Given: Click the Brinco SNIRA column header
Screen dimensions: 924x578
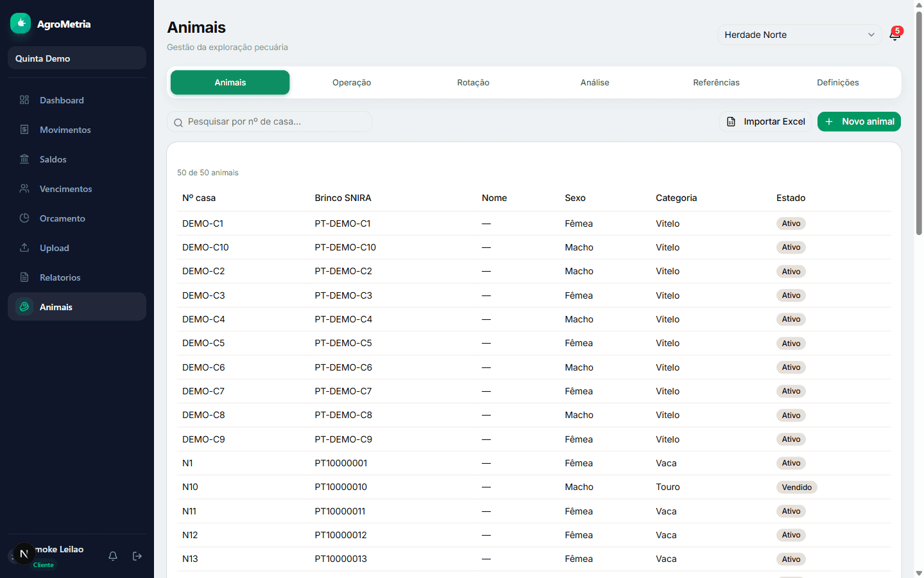Looking at the screenshot, I should click(343, 198).
